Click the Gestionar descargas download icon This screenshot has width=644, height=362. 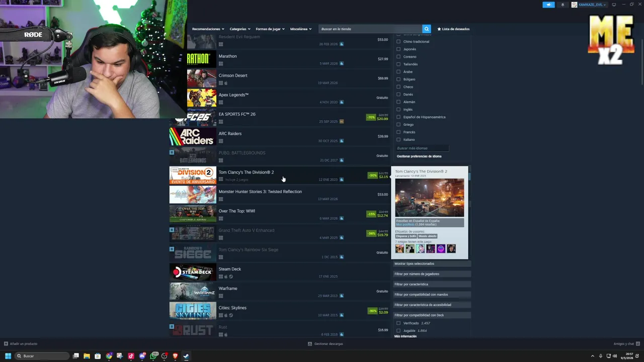(310, 344)
